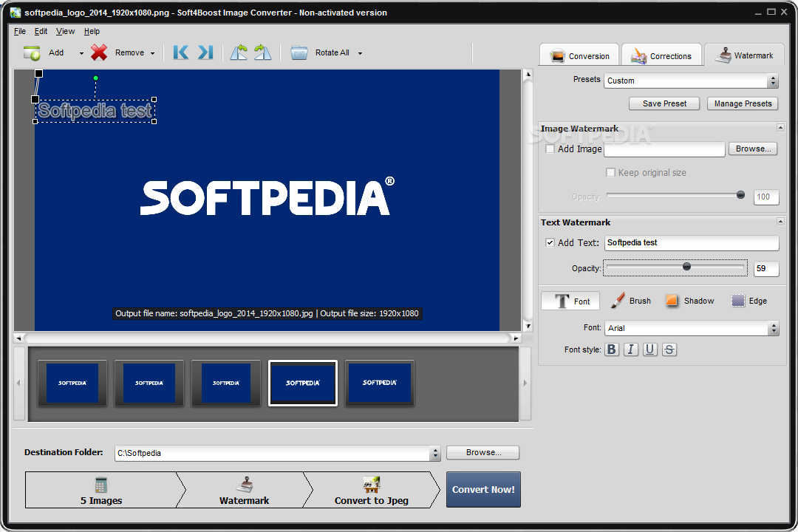The height and width of the screenshot is (532, 798).
Task: Click the watermark rotation handle green dot
Action: pos(95,78)
